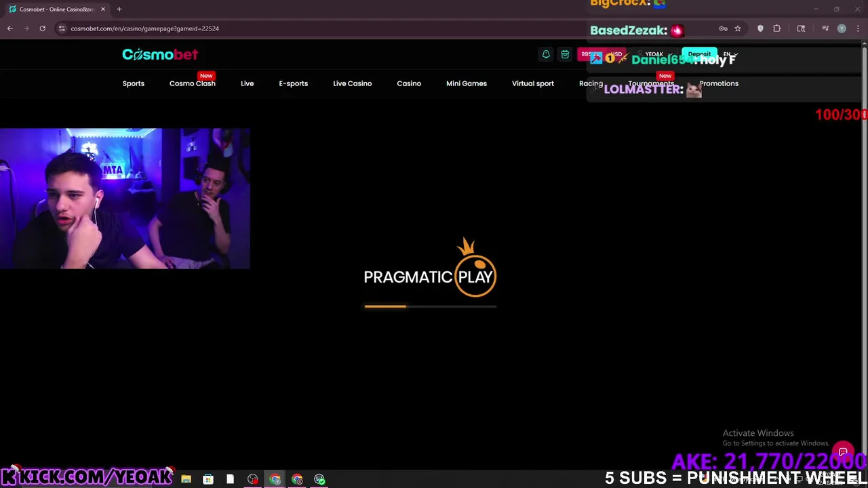Reload the Cosmobet page
This screenshot has height=488, width=868.
tap(42, 28)
